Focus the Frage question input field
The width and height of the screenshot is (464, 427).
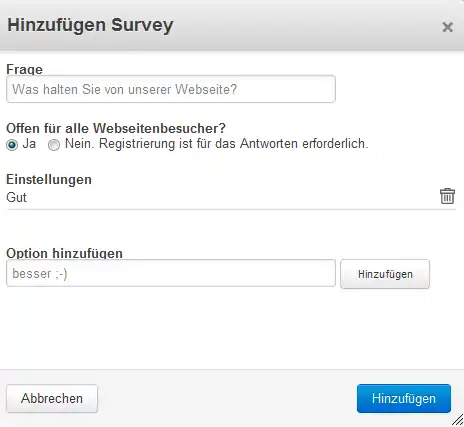point(171,89)
